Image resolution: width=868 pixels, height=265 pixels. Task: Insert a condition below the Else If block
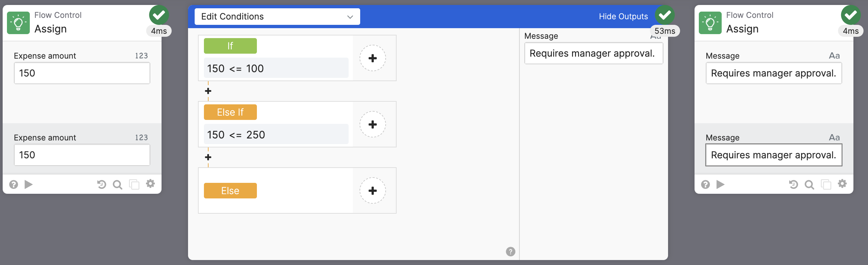208,157
